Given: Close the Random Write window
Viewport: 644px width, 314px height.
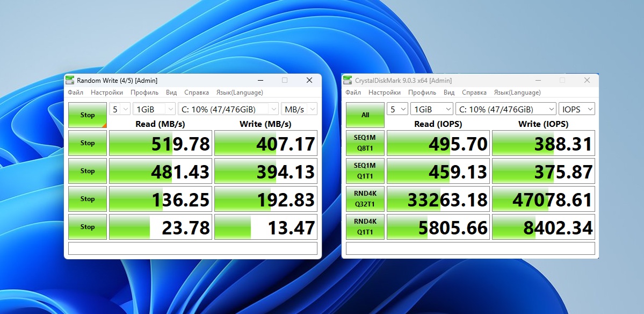Looking at the screenshot, I should [309, 80].
